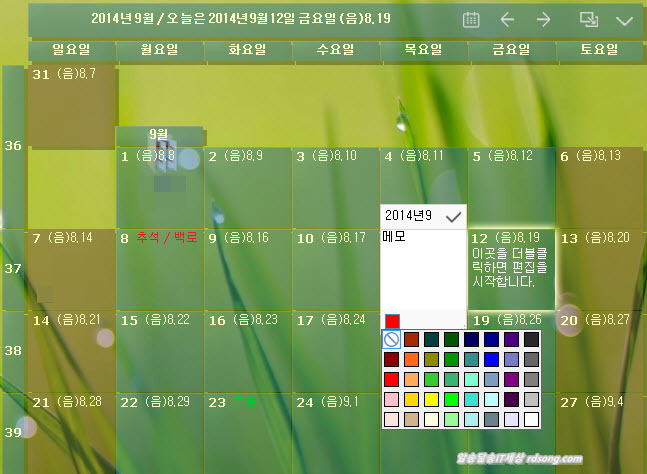
Task: Select the day 2 (음)8.9 cell
Action: click(248, 188)
